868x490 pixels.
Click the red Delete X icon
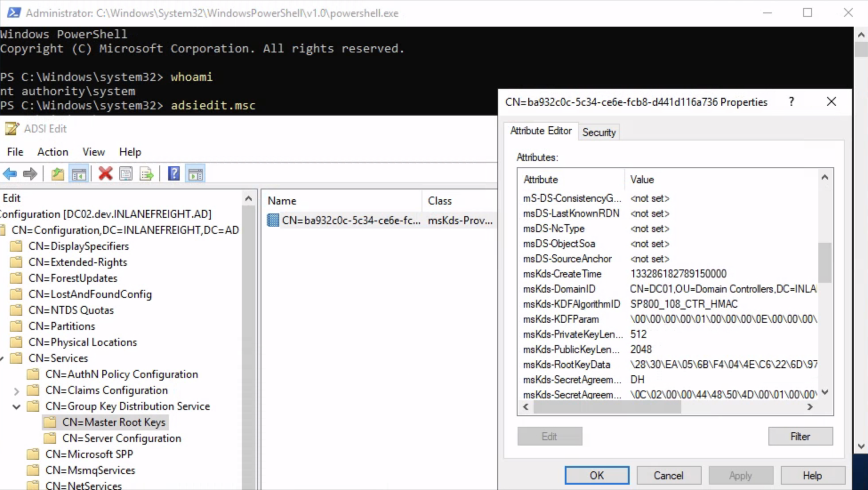(105, 174)
